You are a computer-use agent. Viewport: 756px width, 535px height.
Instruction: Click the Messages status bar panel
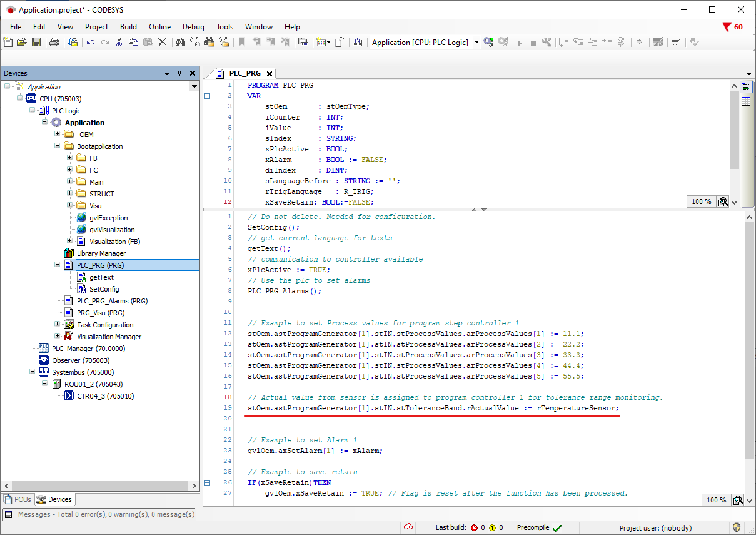100,514
